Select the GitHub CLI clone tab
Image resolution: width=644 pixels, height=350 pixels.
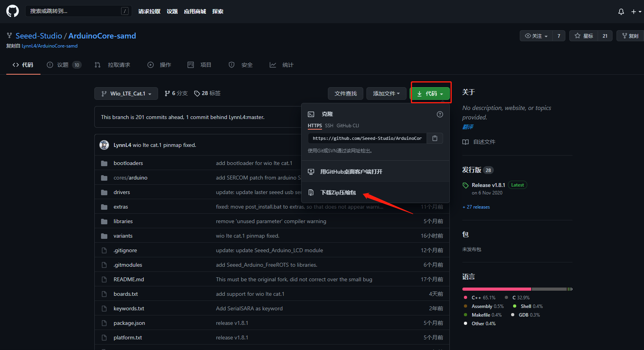[348, 126]
